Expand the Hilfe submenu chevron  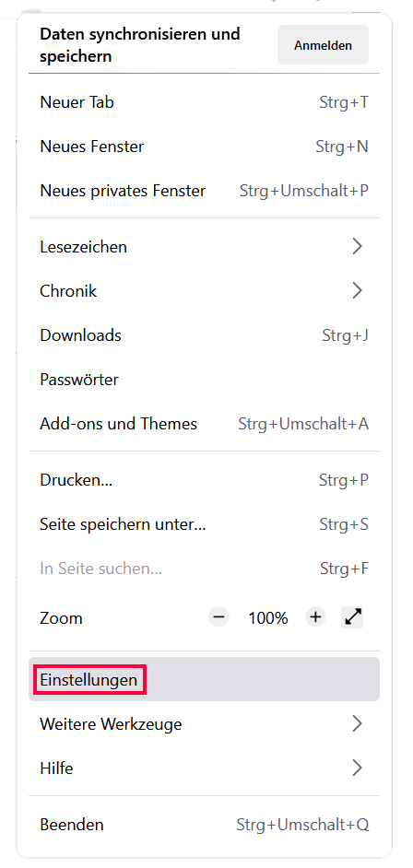[x=357, y=768]
